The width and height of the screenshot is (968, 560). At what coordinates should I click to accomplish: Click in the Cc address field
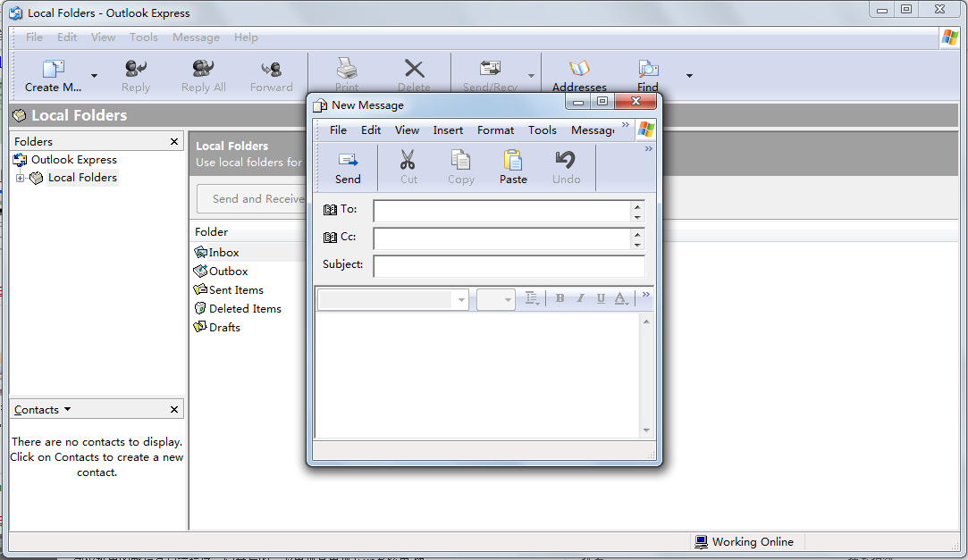coord(502,238)
